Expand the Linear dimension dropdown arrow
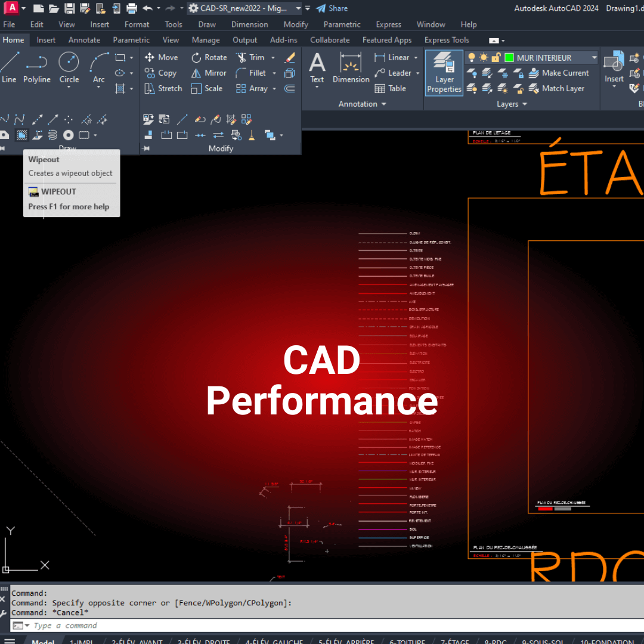 click(x=416, y=57)
